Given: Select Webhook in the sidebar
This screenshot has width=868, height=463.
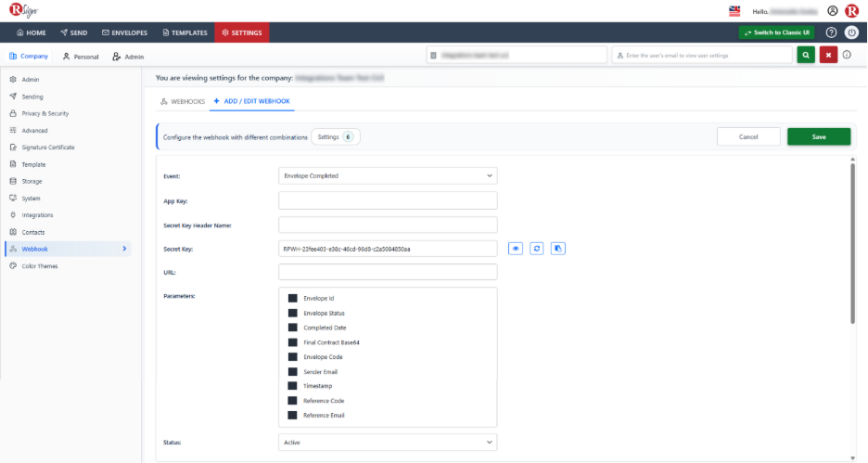Looking at the screenshot, I should pos(70,250).
